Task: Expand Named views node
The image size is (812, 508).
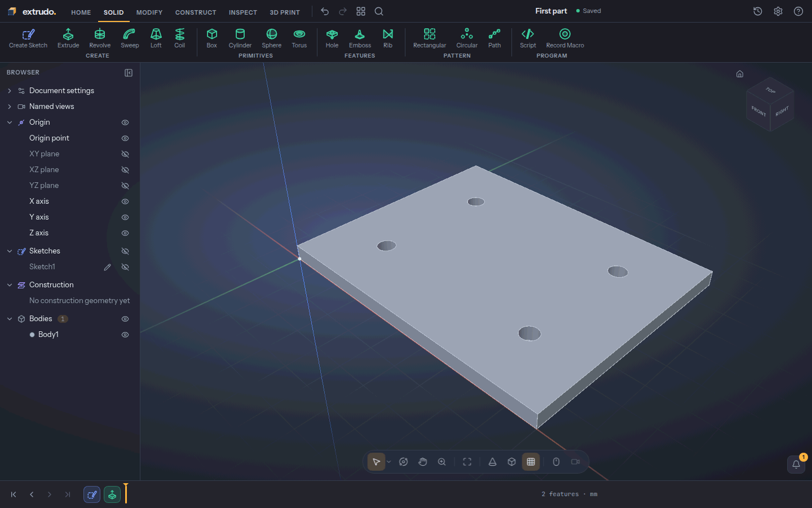Action: [x=10, y=107]
